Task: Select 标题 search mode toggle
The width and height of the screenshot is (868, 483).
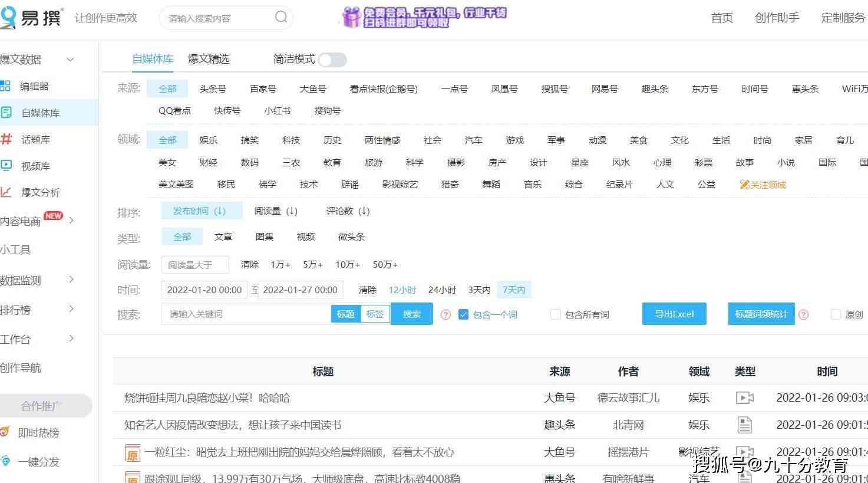Action: point(345,314)
